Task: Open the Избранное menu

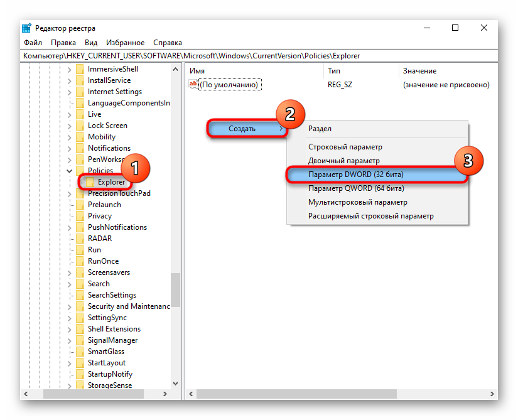Action: point(125,43)
